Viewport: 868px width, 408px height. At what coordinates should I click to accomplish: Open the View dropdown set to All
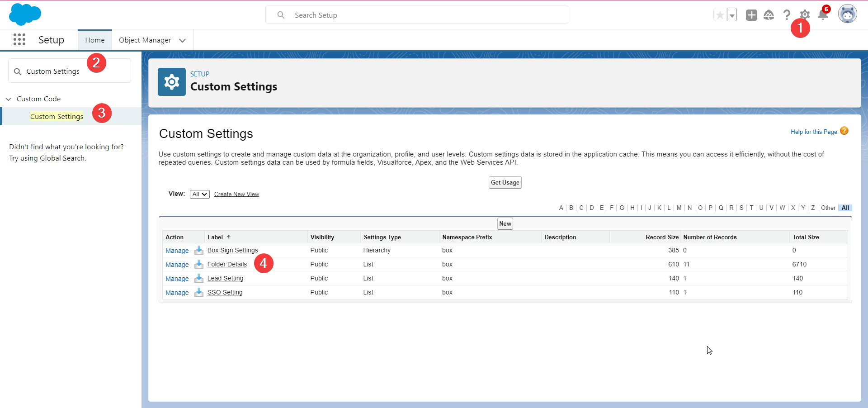tap(199, 194)
